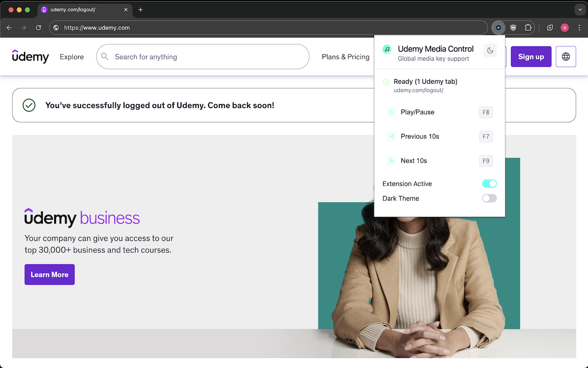Screen dimensions: 588x368
Task: Click the Udemy logo in the header
Action: coord(30,57)
